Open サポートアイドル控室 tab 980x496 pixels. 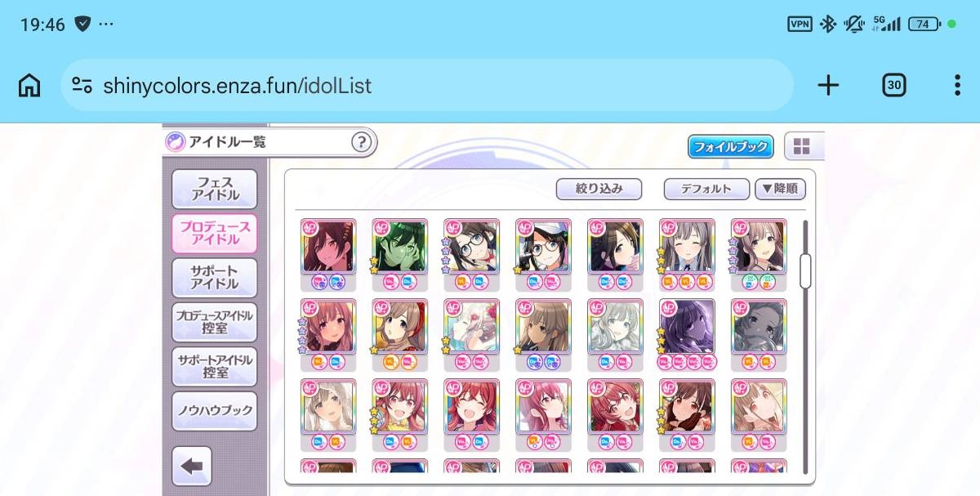(215, 366)
